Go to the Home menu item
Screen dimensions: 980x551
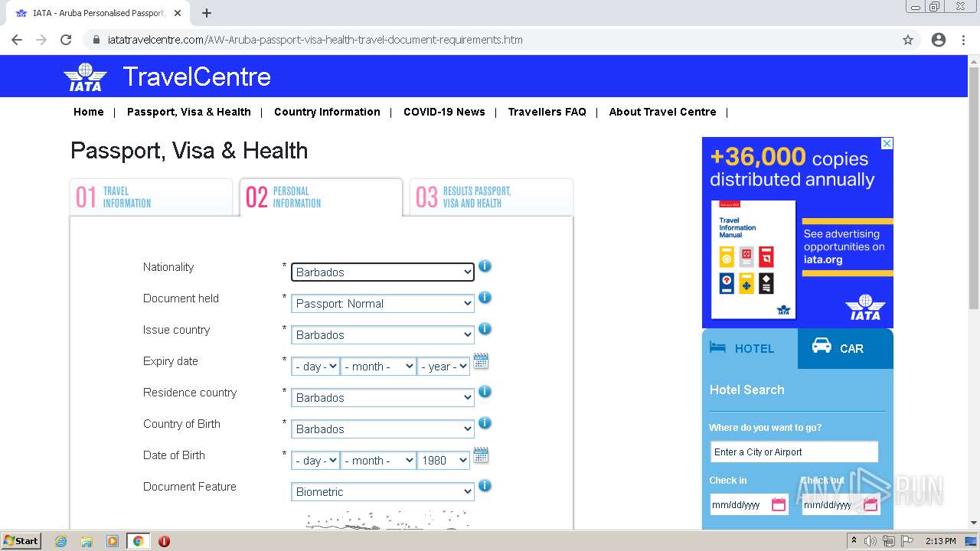pos(89,112)
